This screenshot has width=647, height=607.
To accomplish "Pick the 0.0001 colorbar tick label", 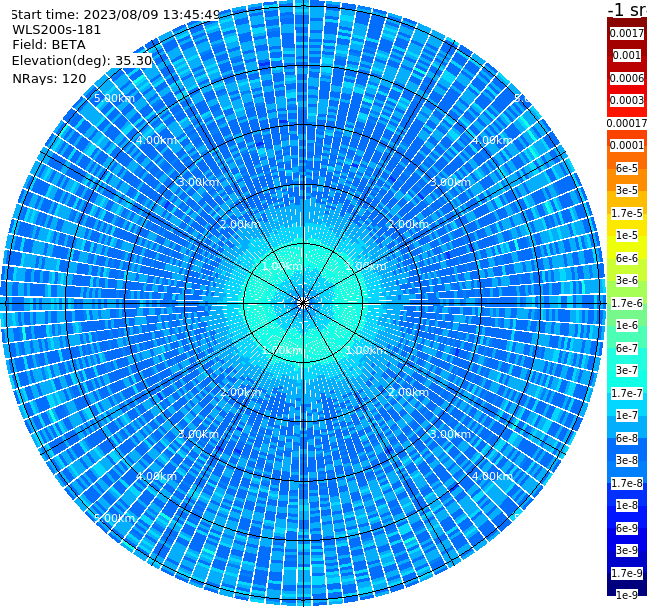I will pyautogui.click(x=627, y=145).
